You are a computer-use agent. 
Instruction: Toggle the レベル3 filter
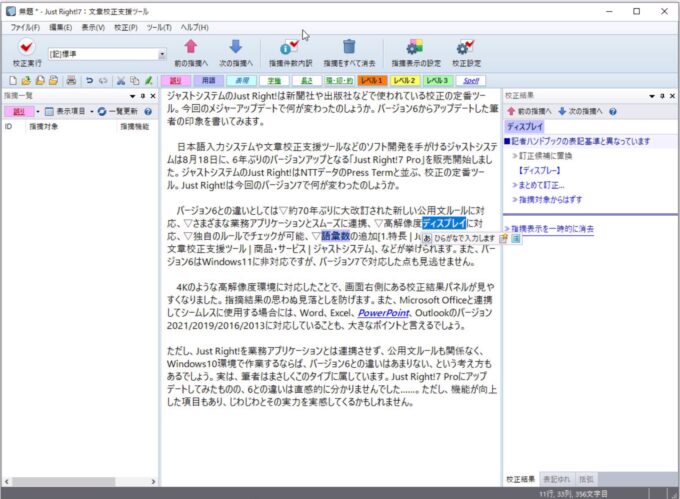tap(437, 81)
